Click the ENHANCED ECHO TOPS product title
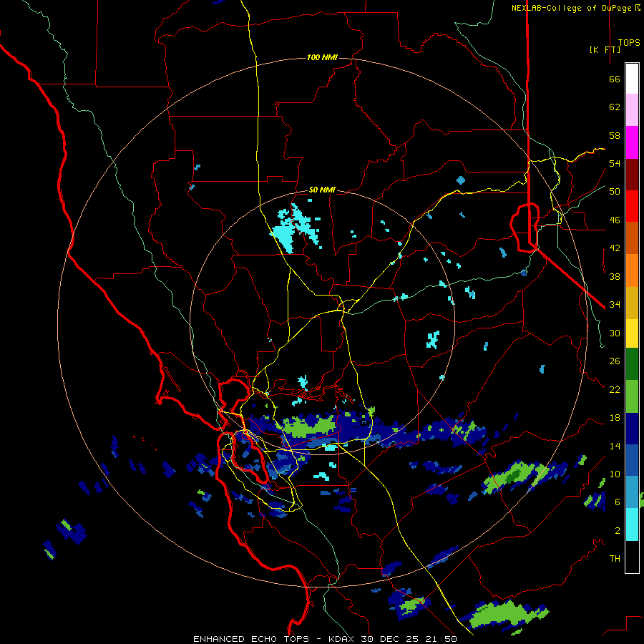Viewport: 644px width, 644px height. click(x=251, y=639)
